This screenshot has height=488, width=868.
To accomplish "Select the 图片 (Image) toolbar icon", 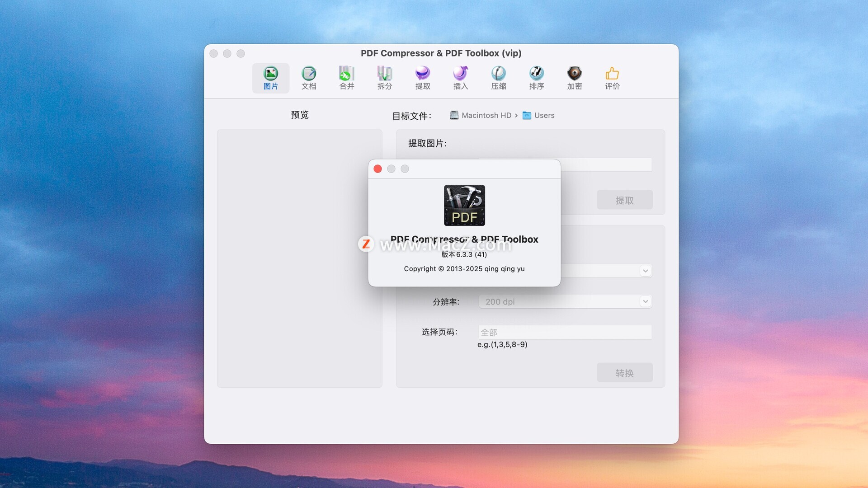I will click(x=270, y=78).
